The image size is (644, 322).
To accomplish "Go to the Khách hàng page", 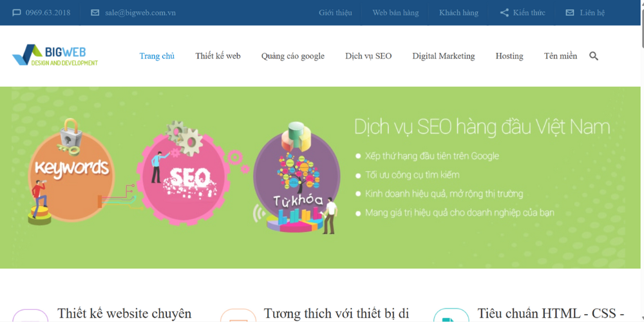I will click(x=459, y=13).
